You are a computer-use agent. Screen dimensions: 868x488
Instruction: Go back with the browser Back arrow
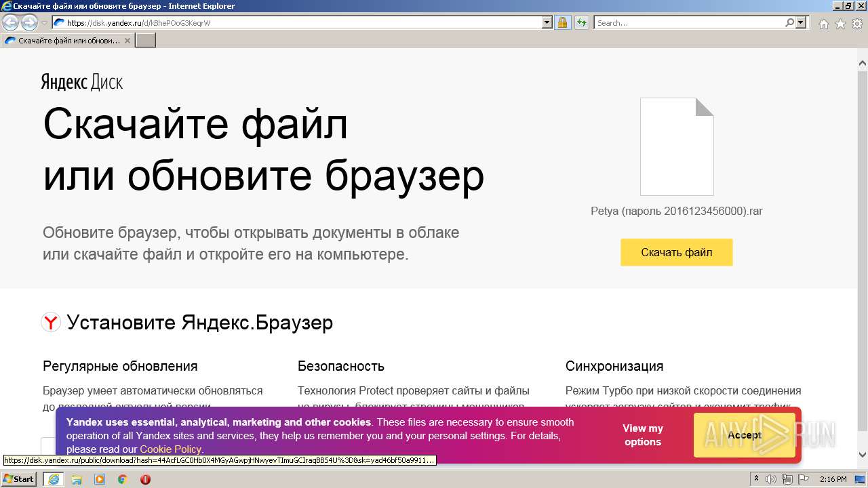pyautogui.click(x=11, y=22)
